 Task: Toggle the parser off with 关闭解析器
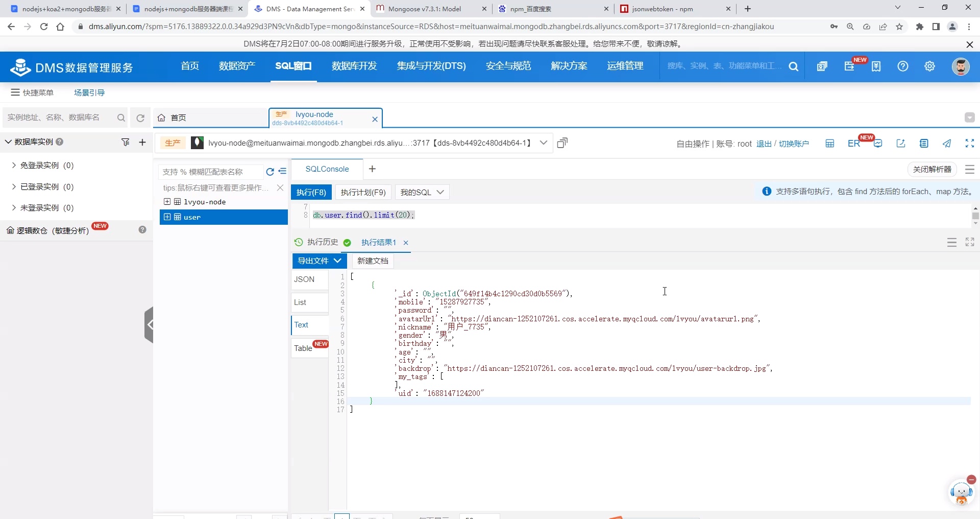pyautogui.click(x=932, y=169)
